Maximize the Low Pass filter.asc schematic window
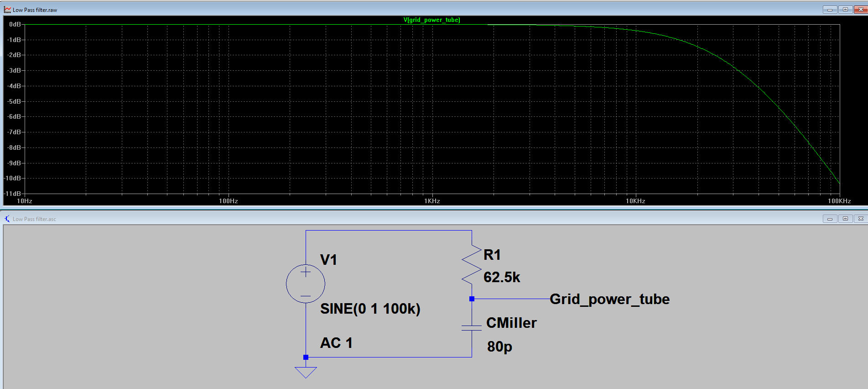Screen dimensions: 868x389 (845, 219)
